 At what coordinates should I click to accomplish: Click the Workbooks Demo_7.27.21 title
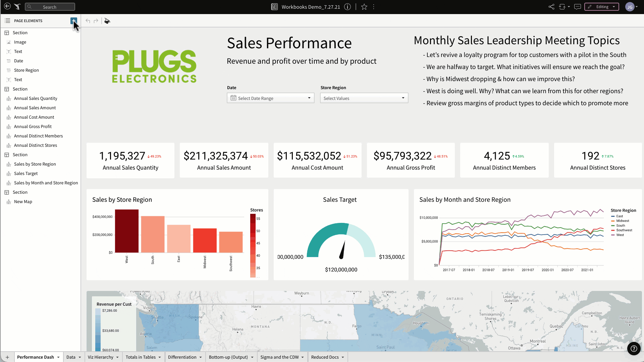pyautogui.click(x=311, y=7)
